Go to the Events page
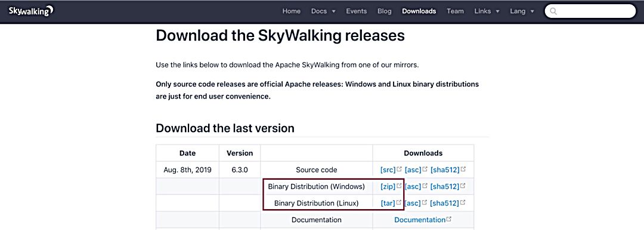The width and height of the screenshot is (644, 230). pyautogui.click(x=356, y=11)
